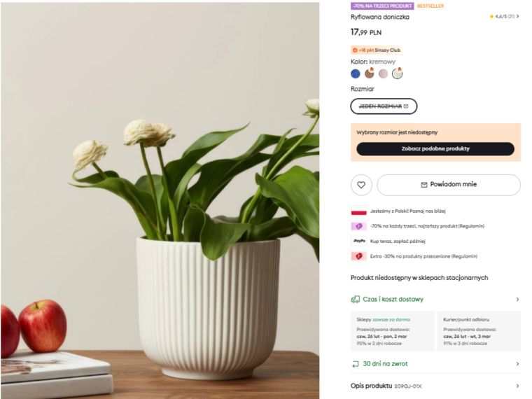
Task: Click the 30-day return arrow icon
Action: pyautogui.click(x=355, y=364)
